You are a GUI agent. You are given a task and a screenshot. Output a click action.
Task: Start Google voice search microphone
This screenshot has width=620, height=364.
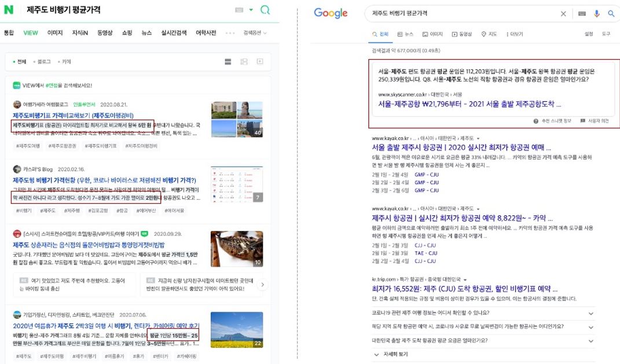coord(597,14)
